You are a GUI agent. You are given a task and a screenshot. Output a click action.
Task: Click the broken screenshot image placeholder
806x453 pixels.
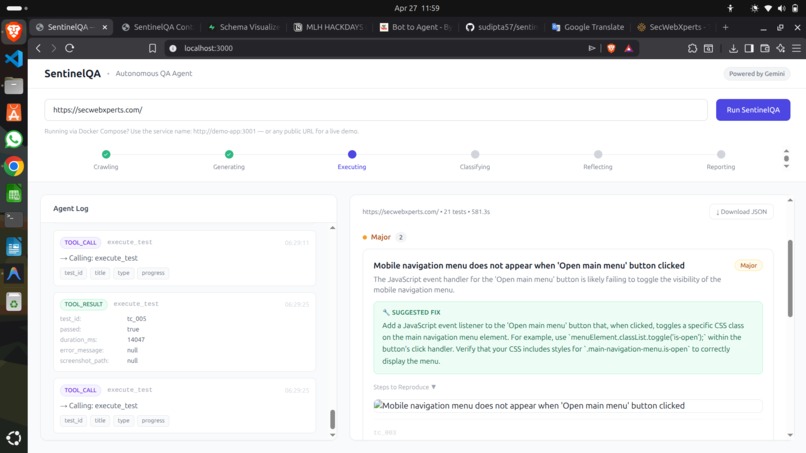pos(567,406)
